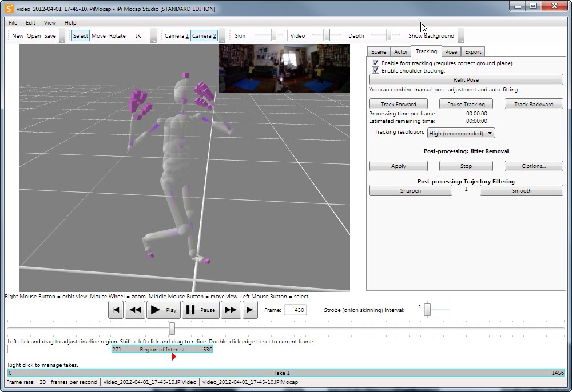
Task: Toggle IK tool in toolbar
Action: point(138,35)
